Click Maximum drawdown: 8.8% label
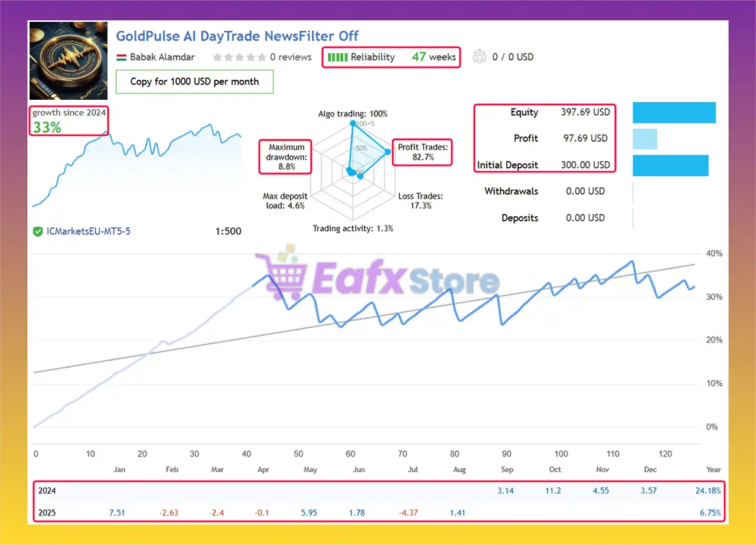Viewport: 756px width, 545px height. click(x=286, y=156)
